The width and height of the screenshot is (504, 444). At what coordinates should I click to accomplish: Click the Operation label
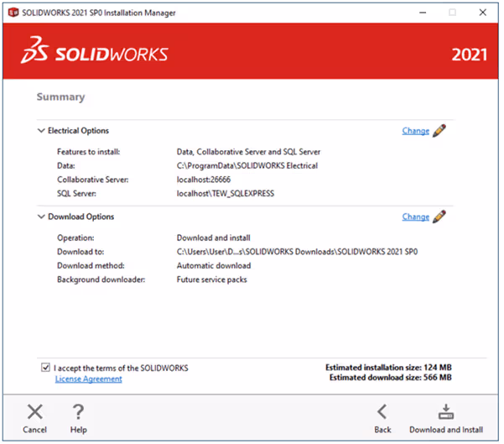pos(75,238)
